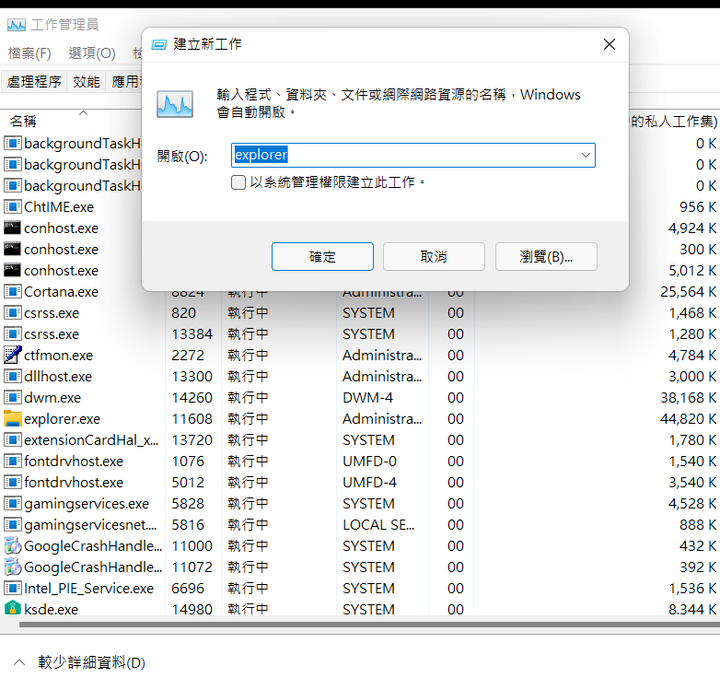Screen dimensions: 720x678
Task: Select the explorer.exe process name
Action: [62, 419]
